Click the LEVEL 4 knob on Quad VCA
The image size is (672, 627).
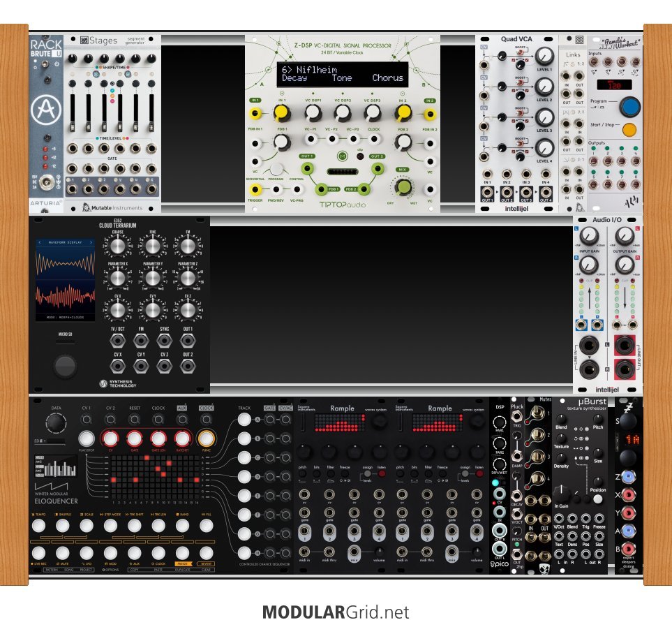pyautogui.click(x=544, y=147)
